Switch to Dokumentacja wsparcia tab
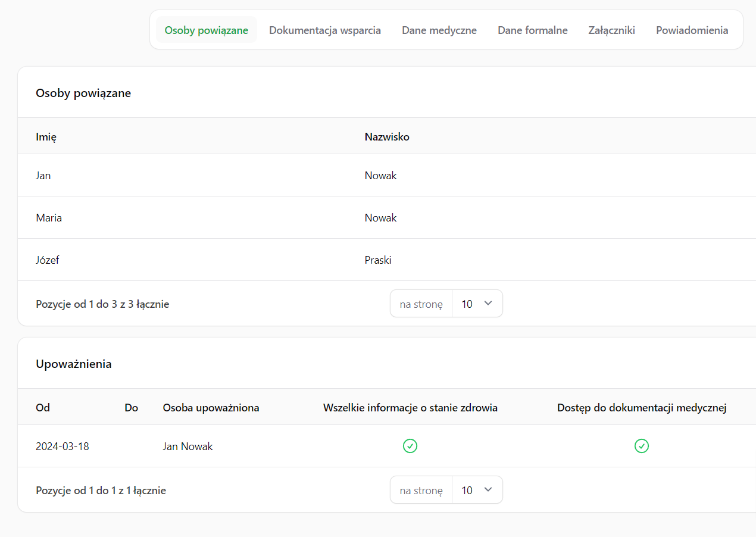The height and width of the screenshot is (537, 756). [x=325, y=30]
